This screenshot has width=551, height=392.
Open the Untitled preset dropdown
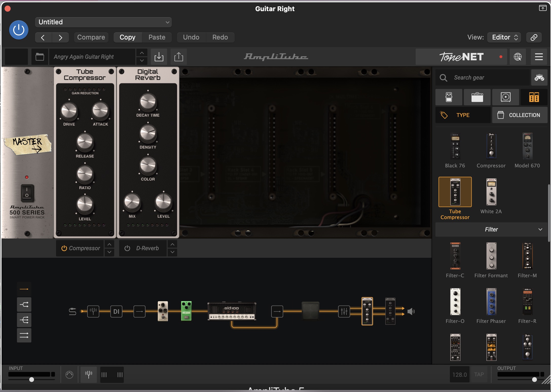(x=103, y=22)
